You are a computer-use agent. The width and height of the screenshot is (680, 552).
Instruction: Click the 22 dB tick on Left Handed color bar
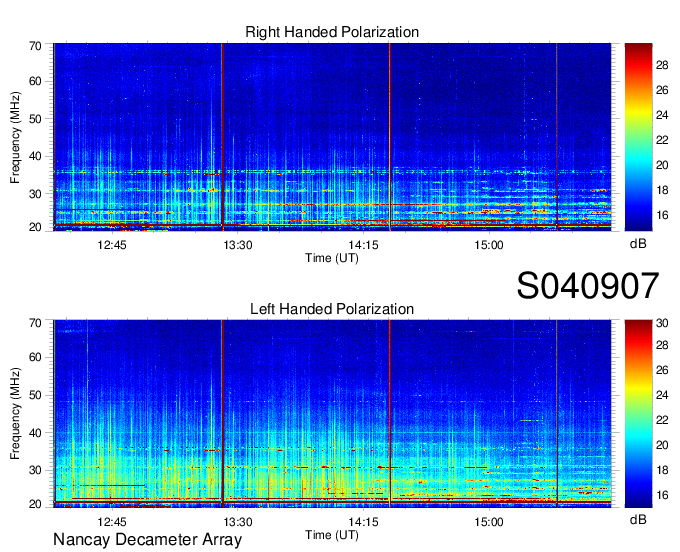click(x=662, y=420)
